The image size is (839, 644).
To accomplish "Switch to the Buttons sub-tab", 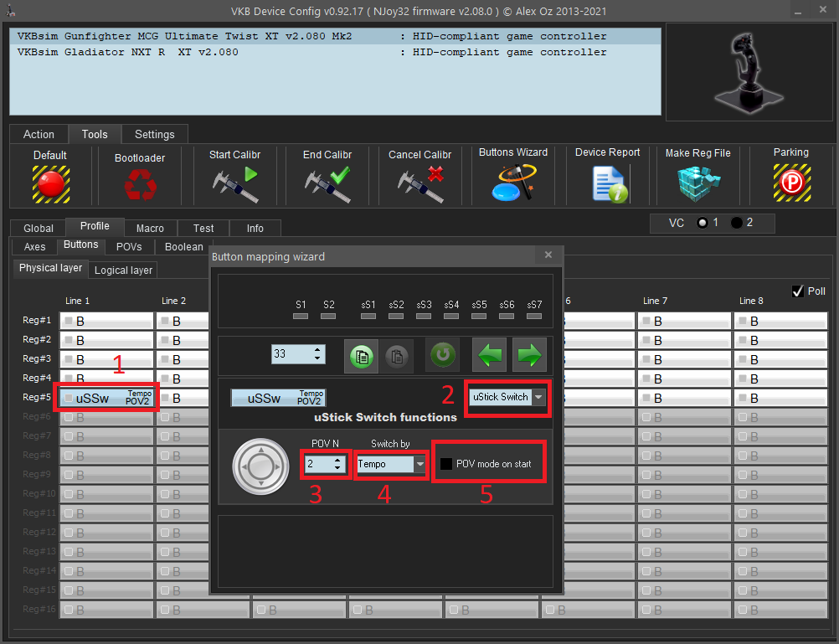I will pos(80,245).
